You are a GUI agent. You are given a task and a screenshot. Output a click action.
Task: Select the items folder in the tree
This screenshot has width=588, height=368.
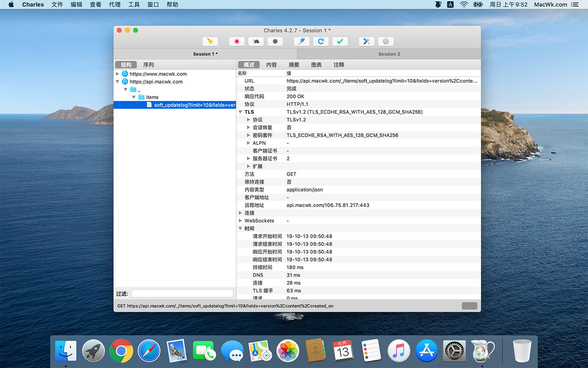click(x=152, y=97)
